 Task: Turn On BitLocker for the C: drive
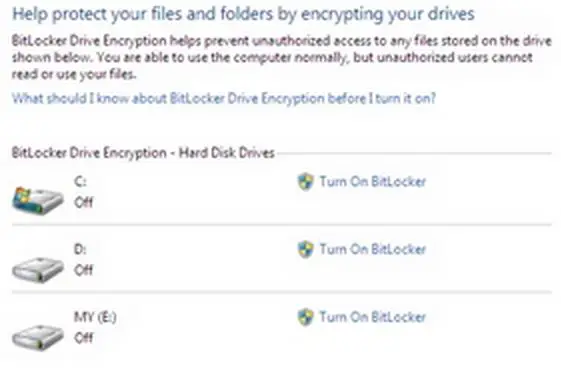pyautogui.click(x=372, y=182)
